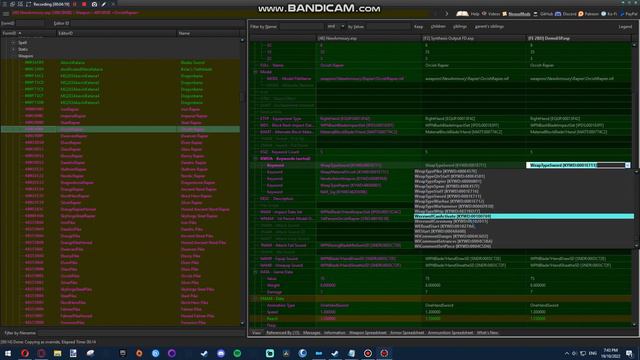The width and height of the screenshot is (640, 360).
Task: Click the Filter by Name input field
Action: pyautogui.click(x=302, y=27)
